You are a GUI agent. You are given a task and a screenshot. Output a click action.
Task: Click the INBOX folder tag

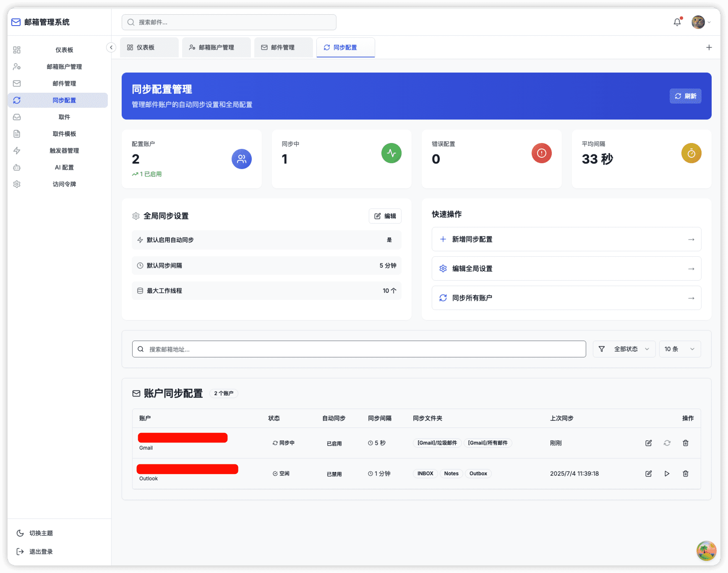tap(425, 474)
